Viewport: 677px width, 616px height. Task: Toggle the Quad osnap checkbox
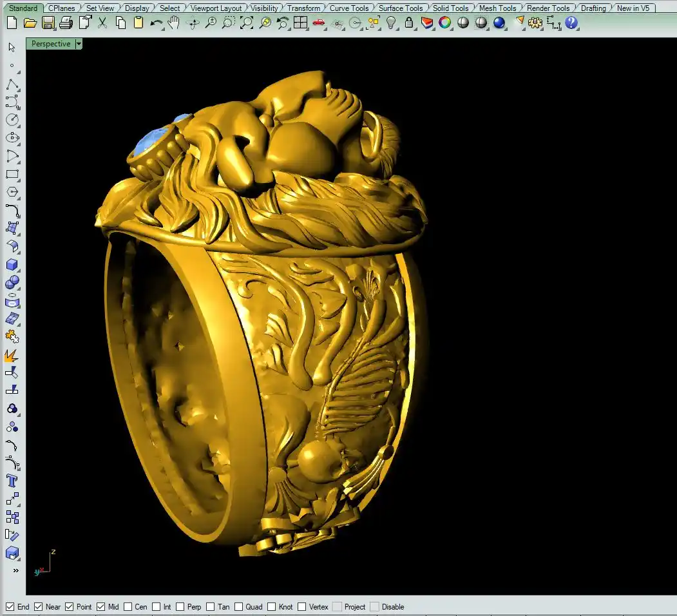tap(239, 607)
